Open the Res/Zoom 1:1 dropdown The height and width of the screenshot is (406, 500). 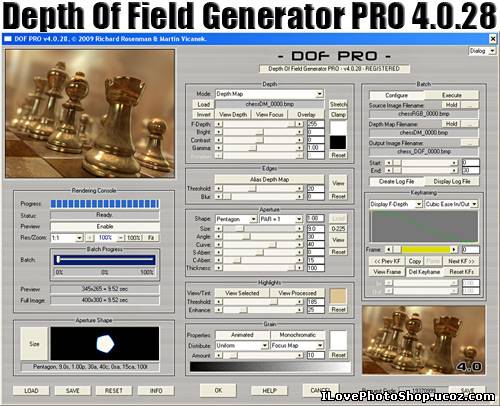coord(67,238)
